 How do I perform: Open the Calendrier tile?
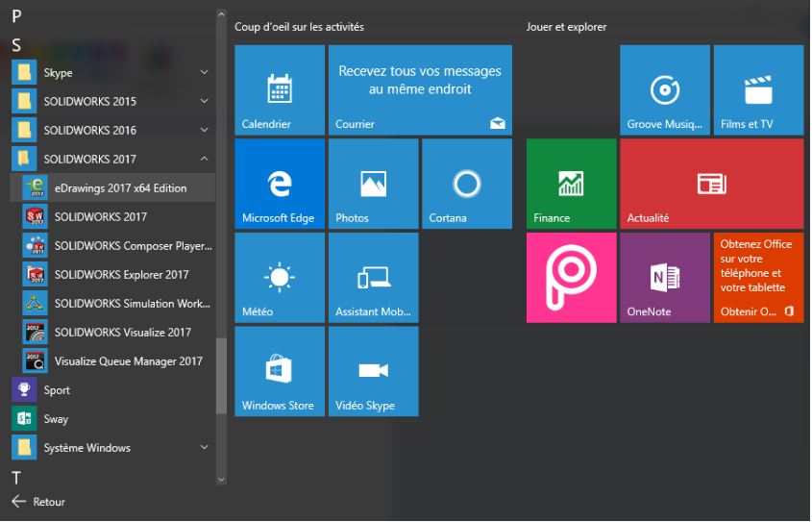coord(280,90)
